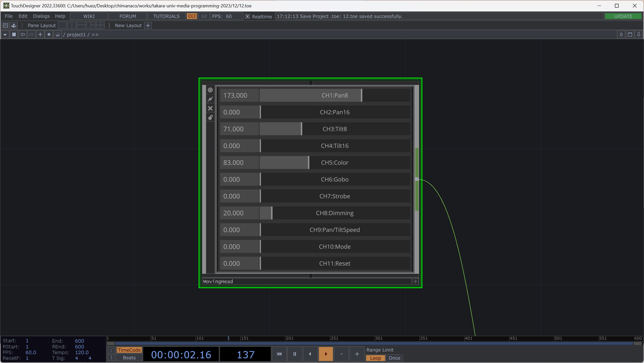Add a new layout with plus icon
Viewport: 644px width, 363px height.
click(x=148, y=25)
